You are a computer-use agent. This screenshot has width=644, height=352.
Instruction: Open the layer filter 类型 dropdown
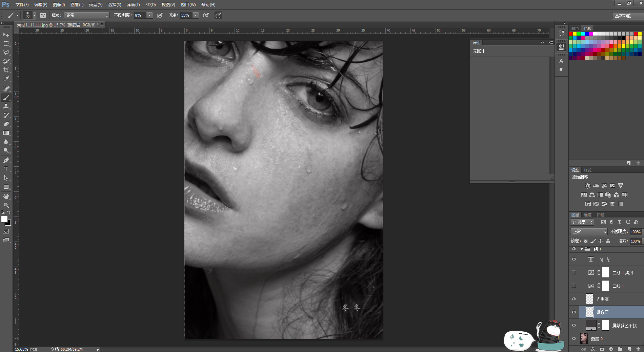coord(582,222)
